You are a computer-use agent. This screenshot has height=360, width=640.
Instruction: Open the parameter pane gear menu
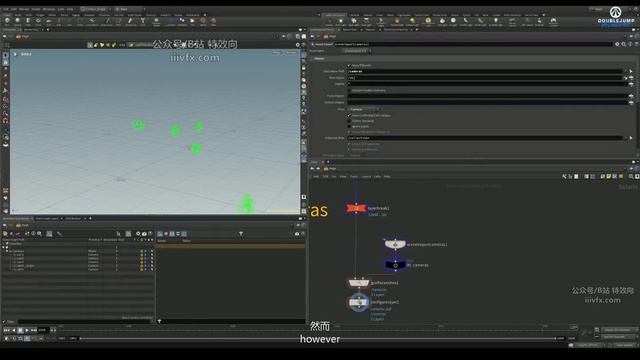617,44
